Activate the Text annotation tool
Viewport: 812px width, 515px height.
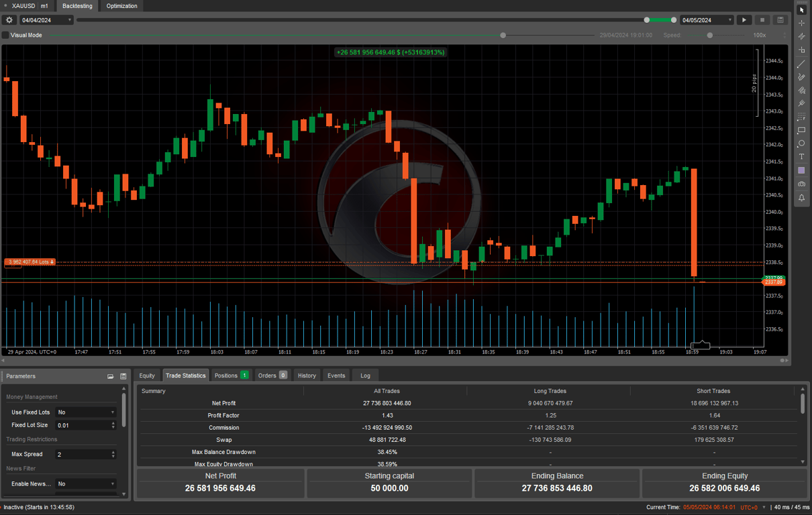pyautogui.click(x=801, y=157)
